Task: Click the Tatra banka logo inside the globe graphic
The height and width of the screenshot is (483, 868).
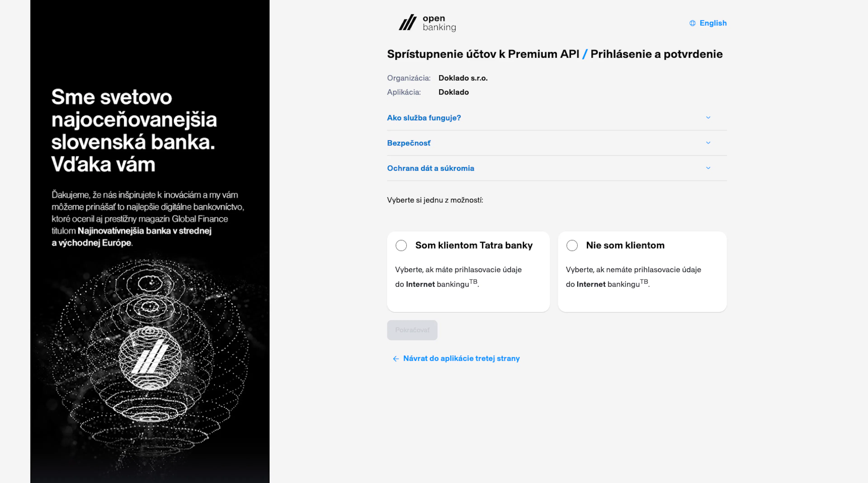Action: tap(150, 357)
